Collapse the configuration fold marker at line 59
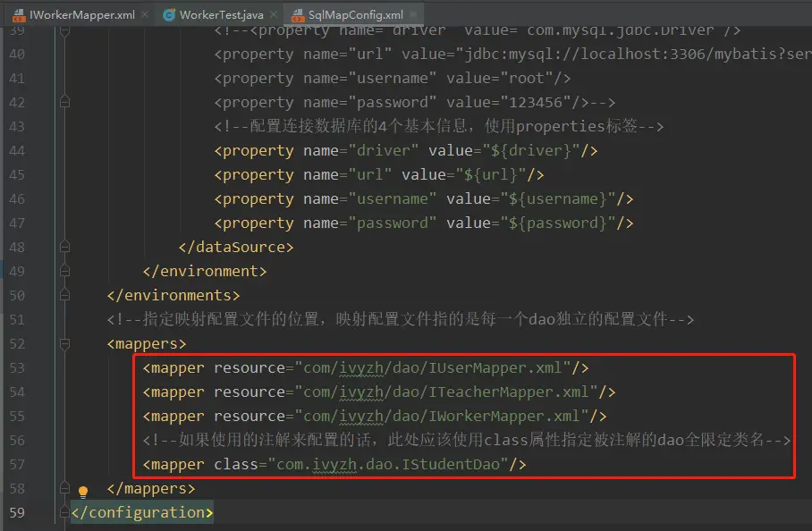The width and height of the screenshot is (812, 531). coord(64,512)
